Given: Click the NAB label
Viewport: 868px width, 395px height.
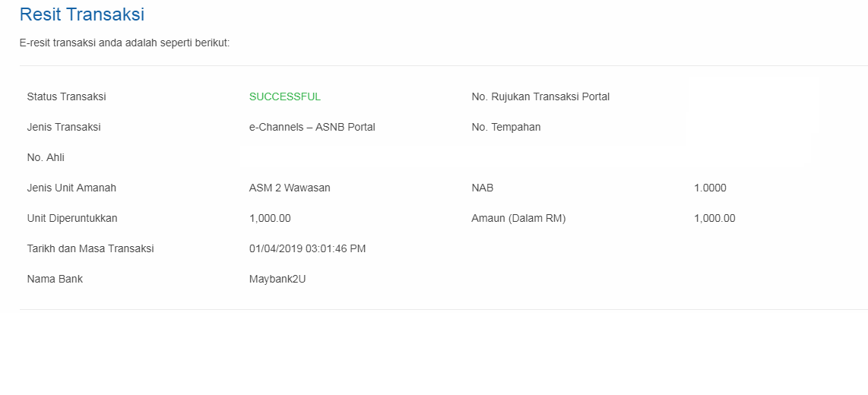Looking at the screenshot, I should 482,188.
